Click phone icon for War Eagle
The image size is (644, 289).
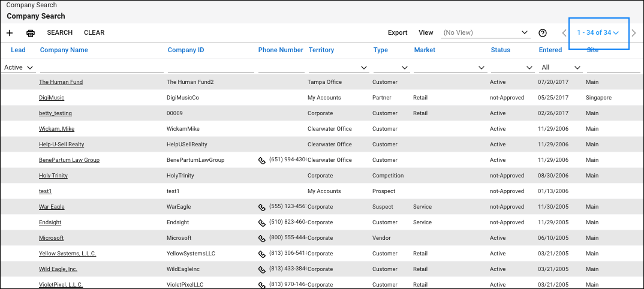click(261, 207)
